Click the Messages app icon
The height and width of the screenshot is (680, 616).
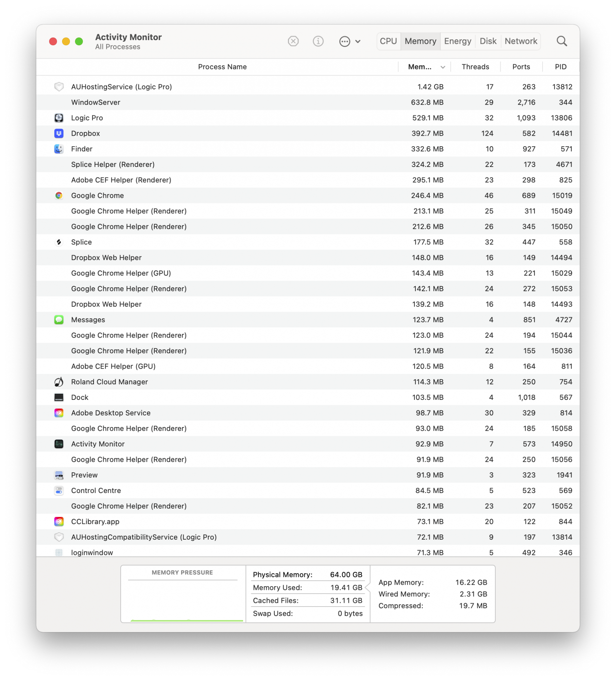pyautogui.click(x=59, y=320)
